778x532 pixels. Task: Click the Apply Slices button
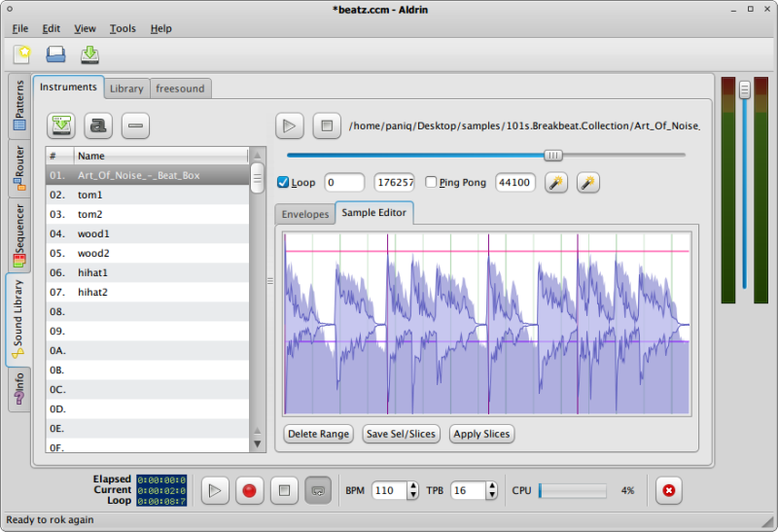[482, 434]
